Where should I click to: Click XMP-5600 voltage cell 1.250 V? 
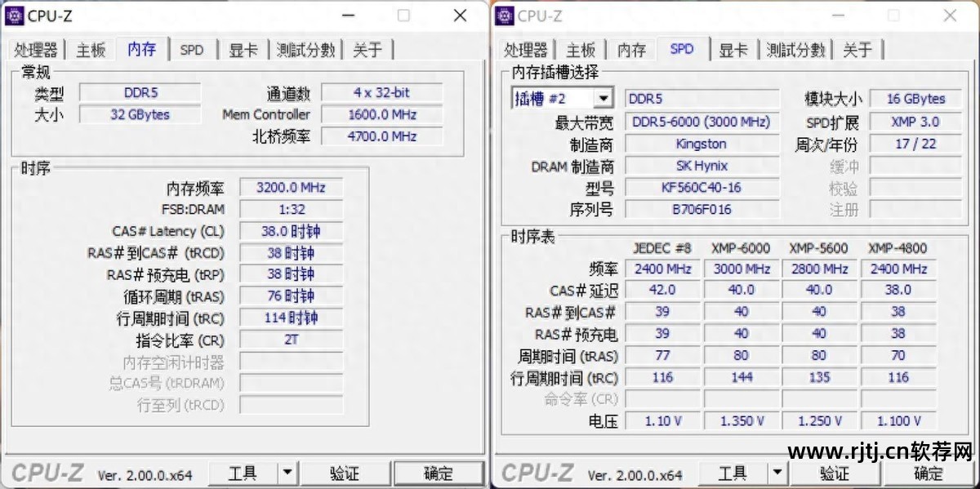[819, 421]
